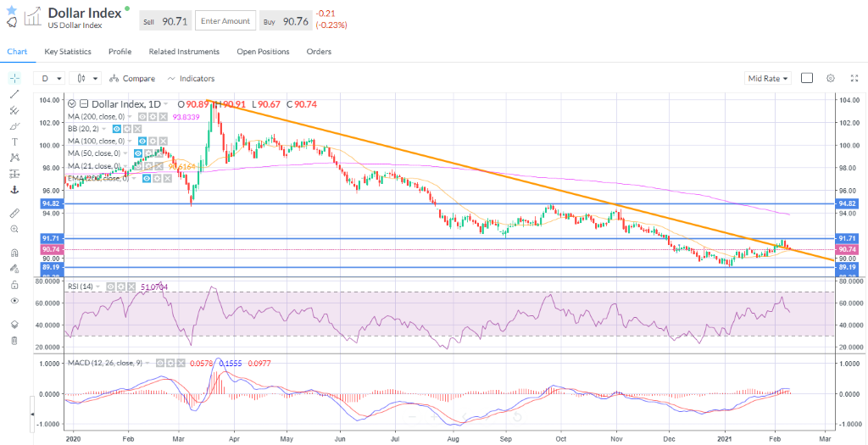Select the prediction and measurement tool
This screenshot has height=445, width=868.
click(14, 174)
